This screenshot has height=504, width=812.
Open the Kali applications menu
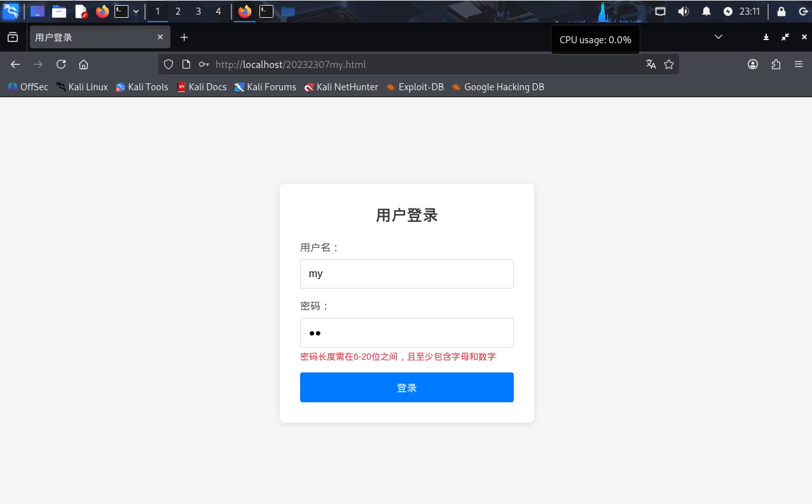click(x=10, y=11)
